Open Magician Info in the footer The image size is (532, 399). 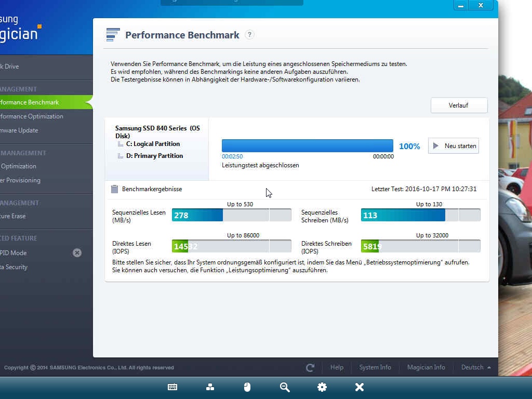pyautogui.click(x=426, y=367)
